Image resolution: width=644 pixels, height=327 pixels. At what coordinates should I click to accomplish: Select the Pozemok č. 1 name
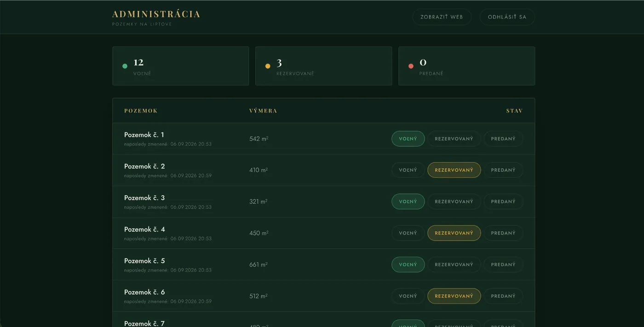click(x=144, y=135)
